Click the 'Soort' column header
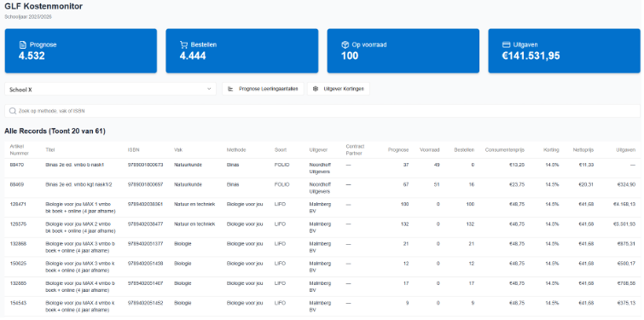 coord(281,150)
